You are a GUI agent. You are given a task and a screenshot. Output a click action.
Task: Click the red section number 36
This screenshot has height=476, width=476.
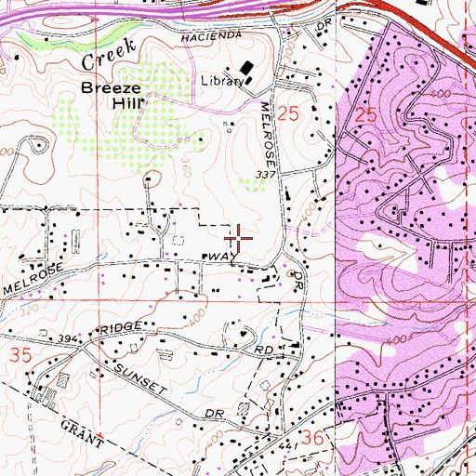(312, 438)
